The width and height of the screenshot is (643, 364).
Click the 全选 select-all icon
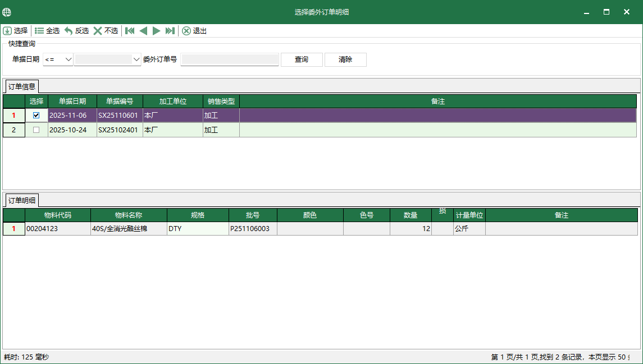pyautogui.click(x=39, y=31)
